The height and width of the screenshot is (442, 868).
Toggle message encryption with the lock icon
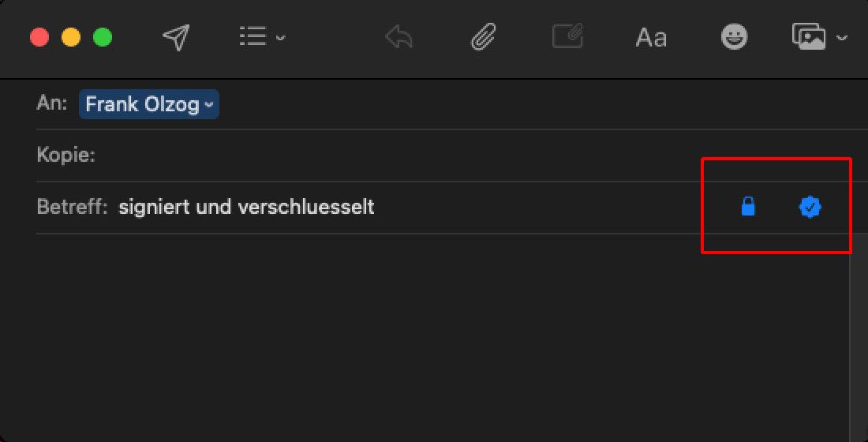748,208
